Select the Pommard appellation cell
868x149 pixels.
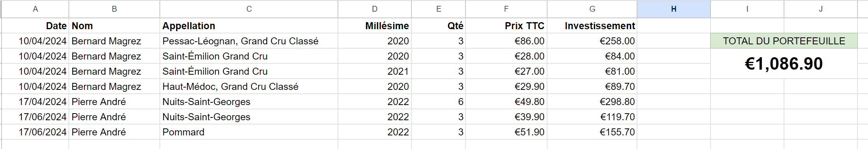(x=249, y=132)
